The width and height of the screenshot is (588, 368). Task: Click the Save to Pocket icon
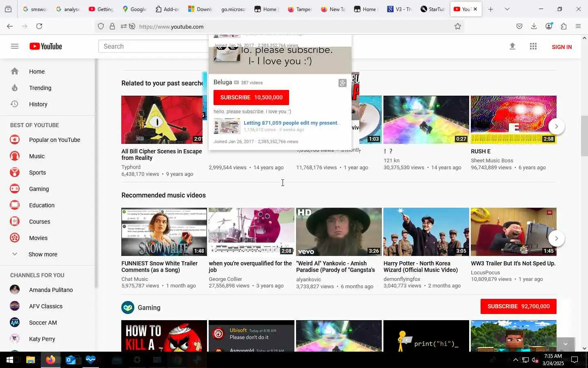pos(519,26)
